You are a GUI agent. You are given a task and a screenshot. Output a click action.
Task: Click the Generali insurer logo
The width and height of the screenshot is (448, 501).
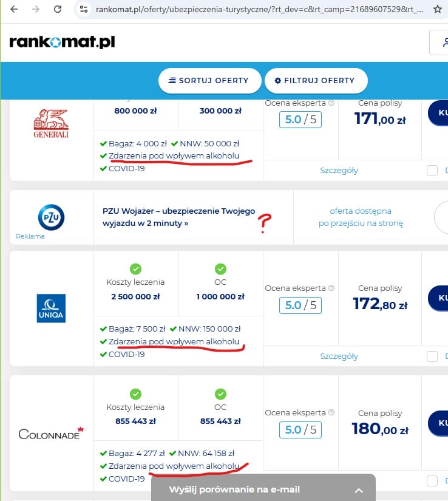51,123
